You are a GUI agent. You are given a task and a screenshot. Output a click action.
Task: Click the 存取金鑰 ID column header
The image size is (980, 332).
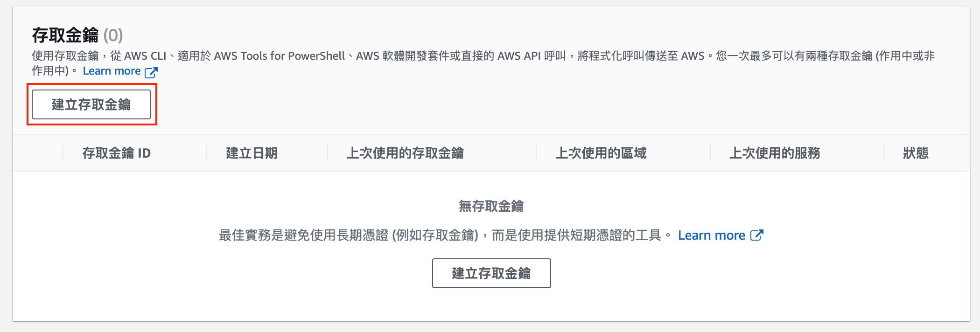(x=116, y=153)
